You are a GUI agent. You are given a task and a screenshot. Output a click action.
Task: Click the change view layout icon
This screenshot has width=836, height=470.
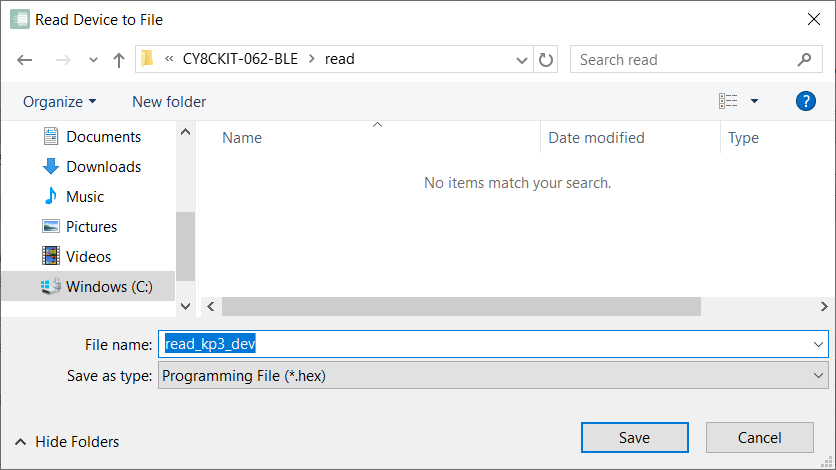point(728,101)
